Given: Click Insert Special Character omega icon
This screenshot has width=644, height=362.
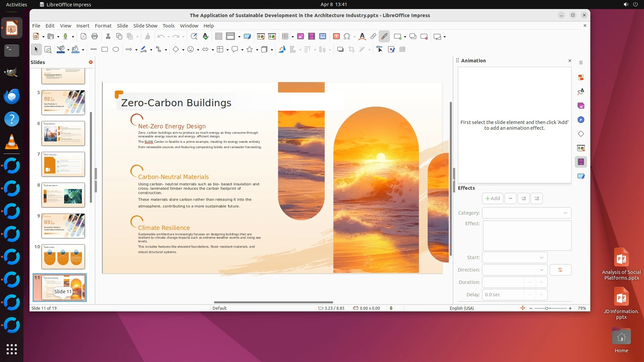Looking at the screenshot, I should tap(347, 37).
